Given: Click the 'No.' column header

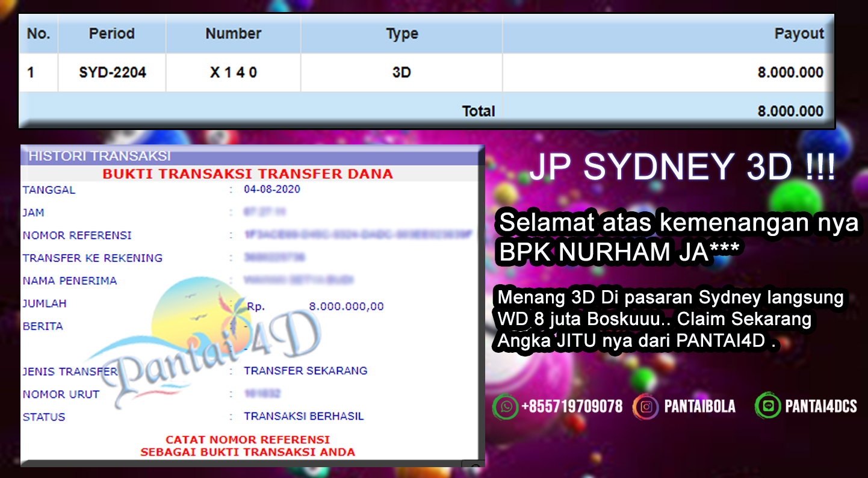Looking at the screenshot, I should click(x=39, y=34).
